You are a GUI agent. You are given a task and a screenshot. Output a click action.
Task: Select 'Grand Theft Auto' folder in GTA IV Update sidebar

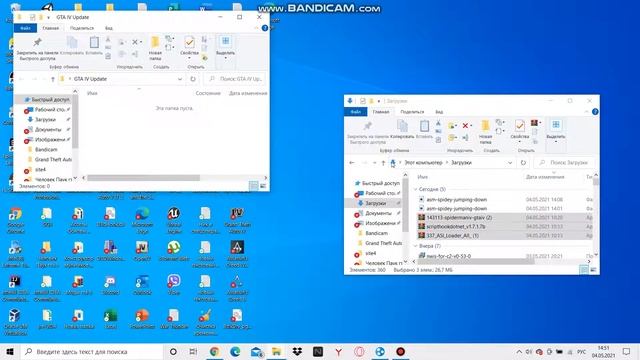[53, 160]
